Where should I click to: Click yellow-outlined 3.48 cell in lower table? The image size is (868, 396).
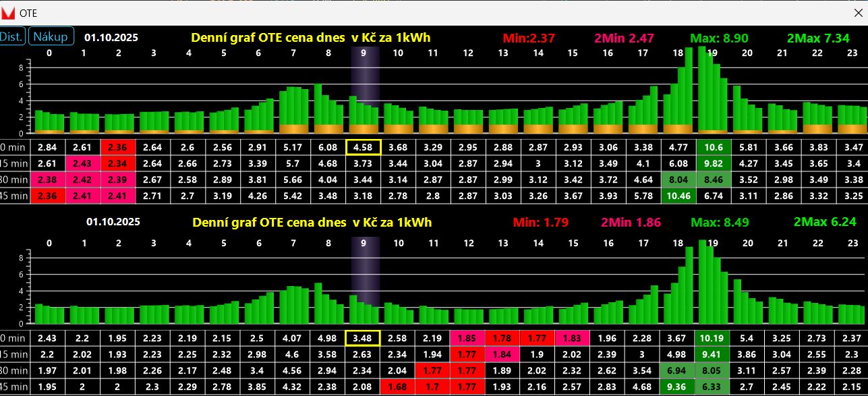[x=364, y=337]
